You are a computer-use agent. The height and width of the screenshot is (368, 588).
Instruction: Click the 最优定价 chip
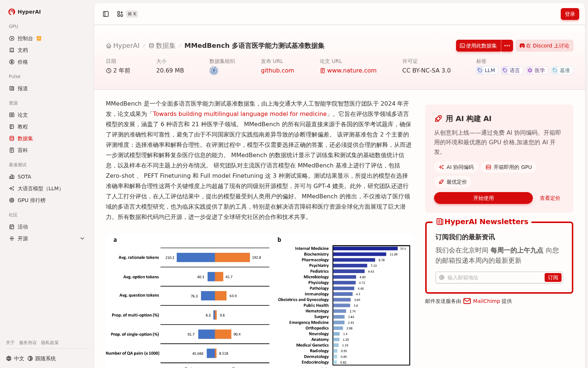[x=453, y=182]
